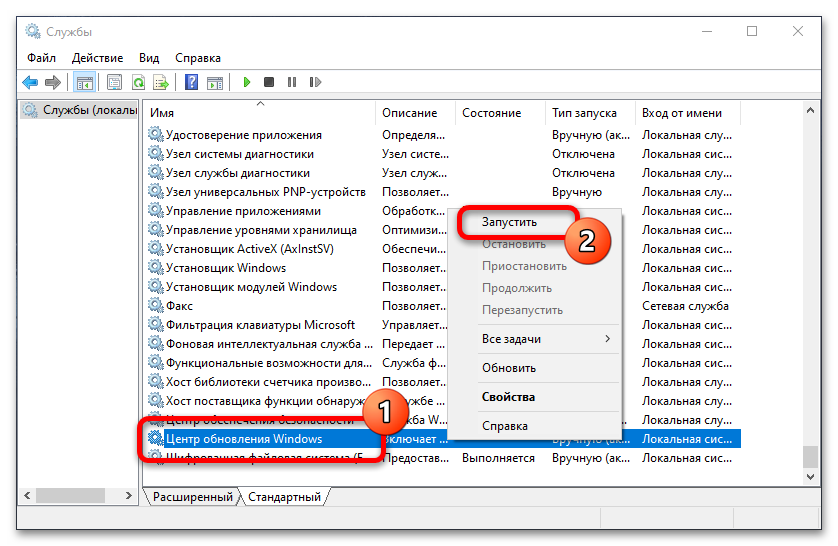Maximize the Службы window
The width and height of the screenshot is (838, 546).
[752, 32]
